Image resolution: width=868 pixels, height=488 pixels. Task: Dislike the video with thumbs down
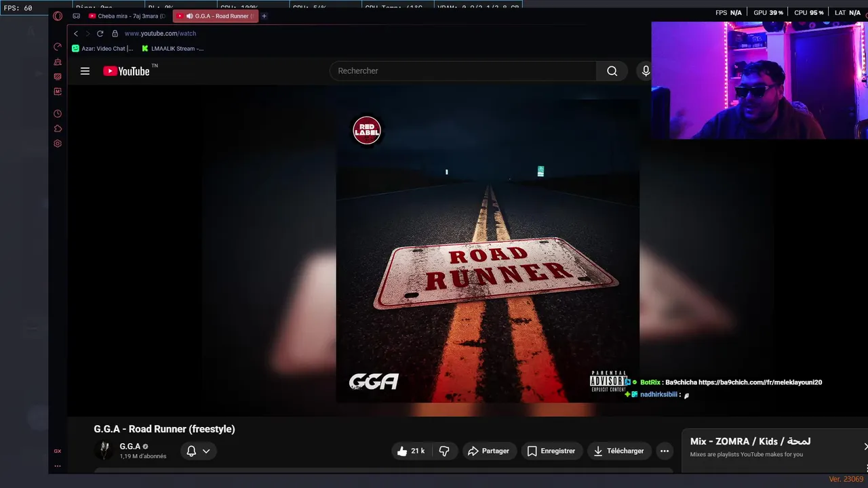tap(444, 451)
